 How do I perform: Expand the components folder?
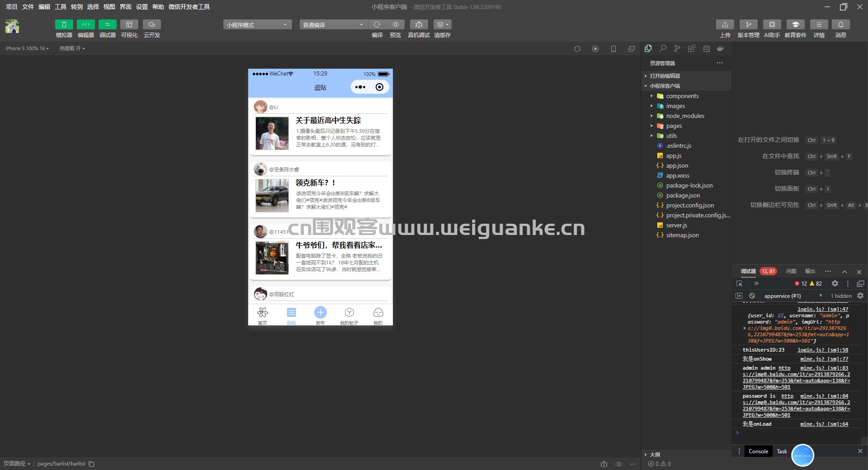(x=686, y=96)
